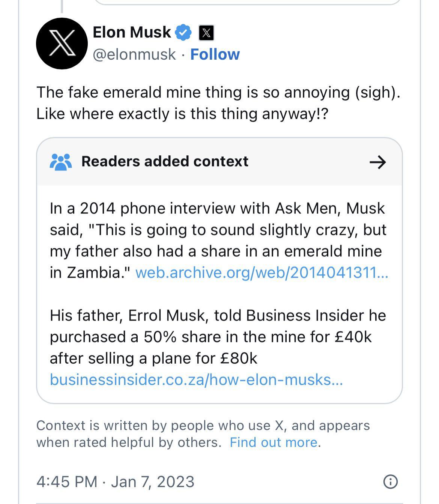Open the businessinsider.co.za article link

click(196, 380)
